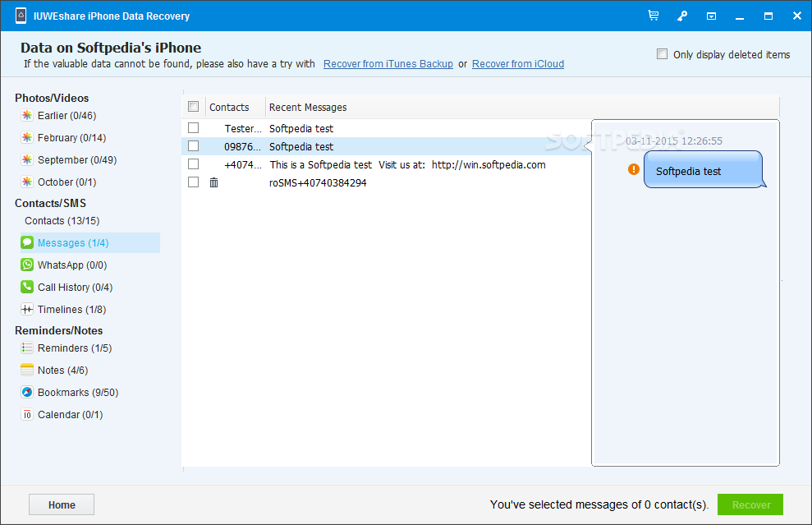Image resolution: width=812 pixels, height=525 pixels.
Task: Open Notes (4/6) category
Action: pos(62,371)
